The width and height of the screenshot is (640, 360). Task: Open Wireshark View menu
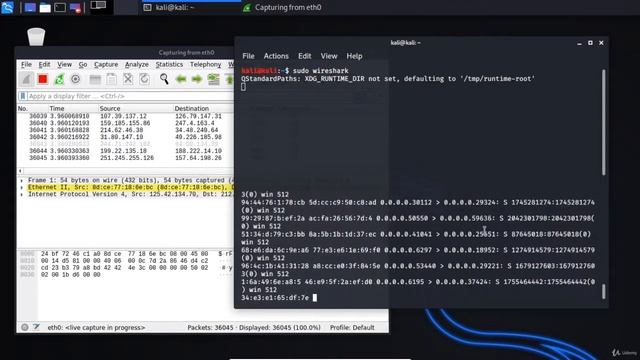point(64,64)
